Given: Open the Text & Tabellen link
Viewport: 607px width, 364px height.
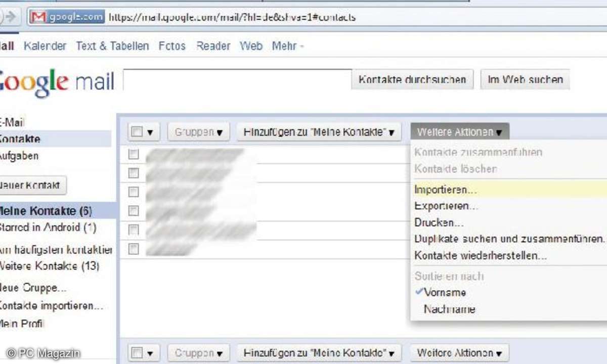Looking at the screenshot, I should 112,46.
